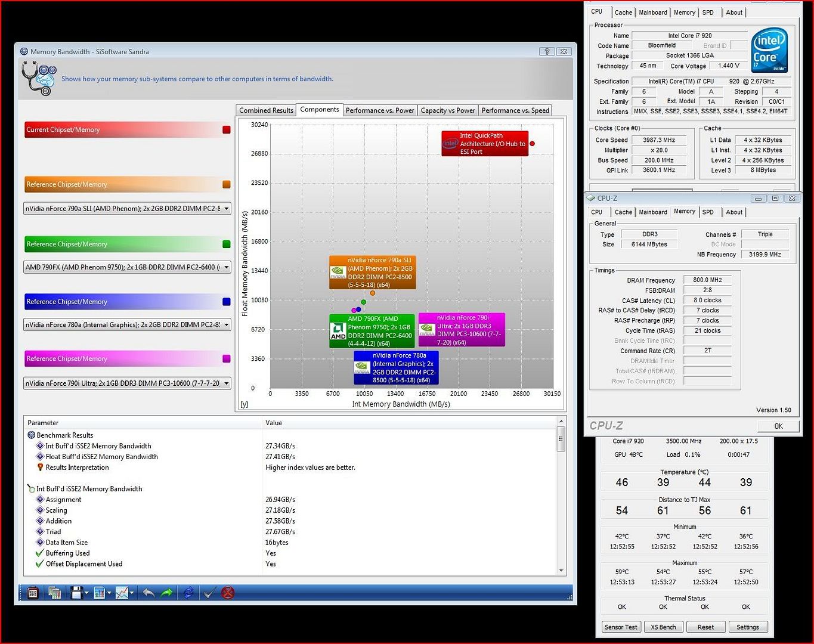
Task: Open the About tab in lower CPU-Z window
Action: (734, 212)
